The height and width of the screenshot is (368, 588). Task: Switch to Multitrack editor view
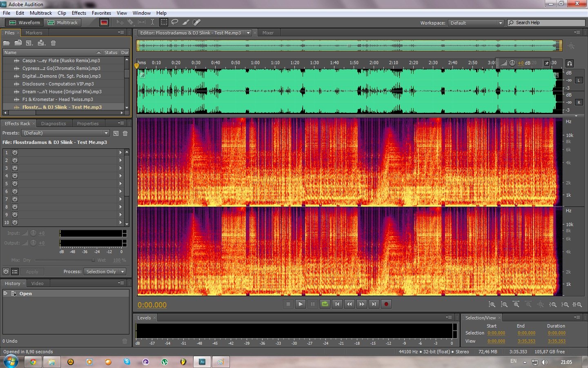coord(62,22)
